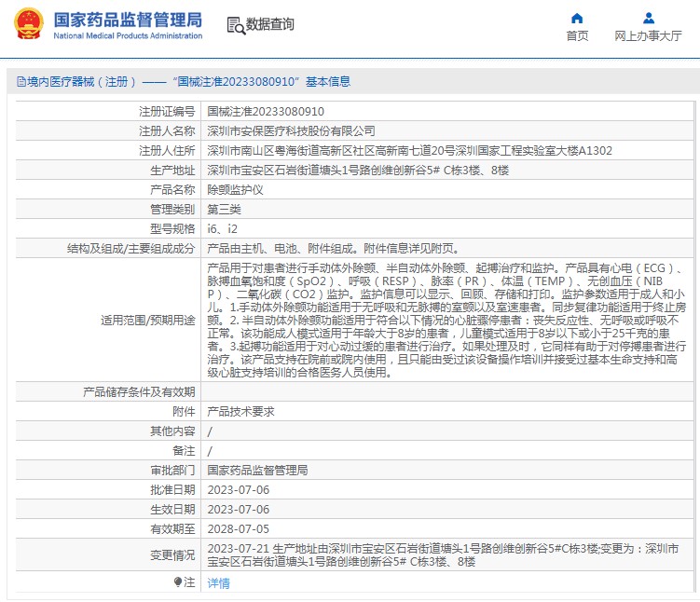Click the 审批部门 row label
Viewport: 700px width, 602px height.
pos(172,470)
